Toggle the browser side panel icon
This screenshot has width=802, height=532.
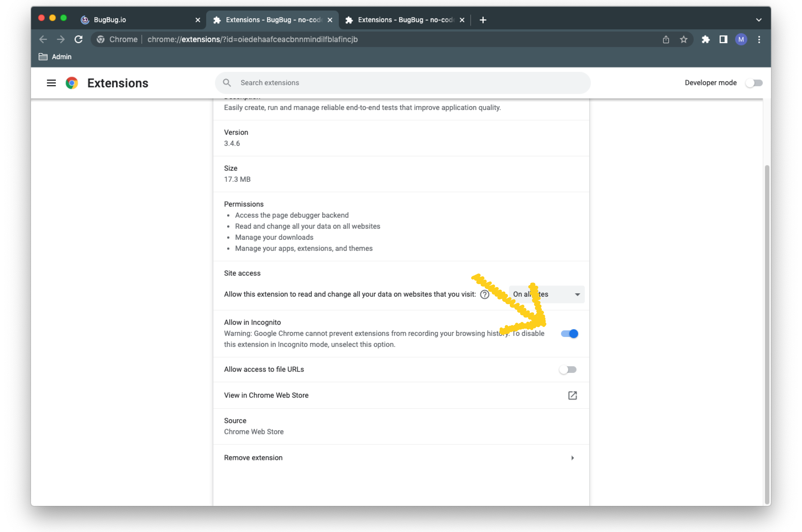click(723, 39)
